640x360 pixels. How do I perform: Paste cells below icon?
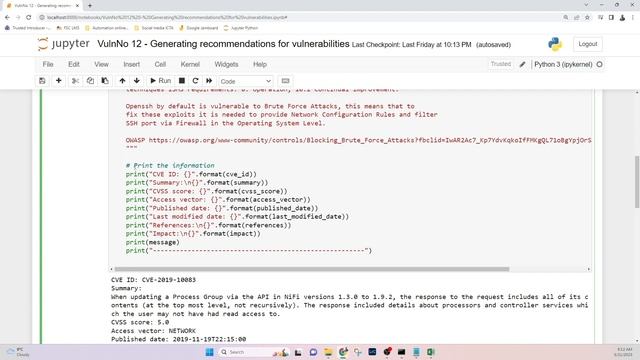pos(105,81)
